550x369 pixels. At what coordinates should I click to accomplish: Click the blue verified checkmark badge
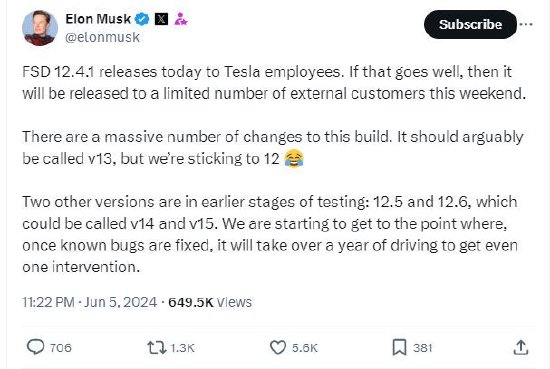(142, 19)
